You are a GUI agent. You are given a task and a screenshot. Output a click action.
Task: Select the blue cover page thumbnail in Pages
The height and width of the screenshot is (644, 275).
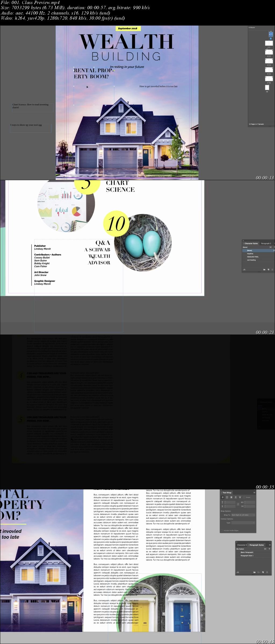pyautogui.click(x=271, y=34)
